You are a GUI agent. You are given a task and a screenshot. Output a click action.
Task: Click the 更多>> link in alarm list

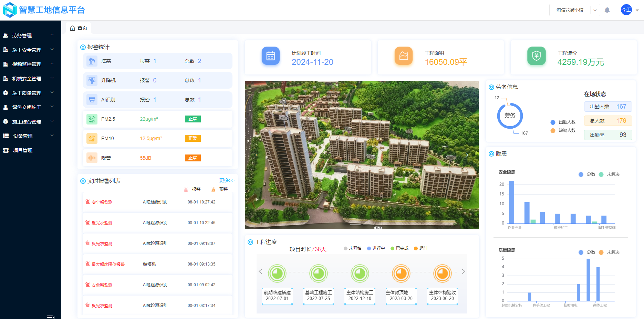pyautogui.click(x=227, y=180)
